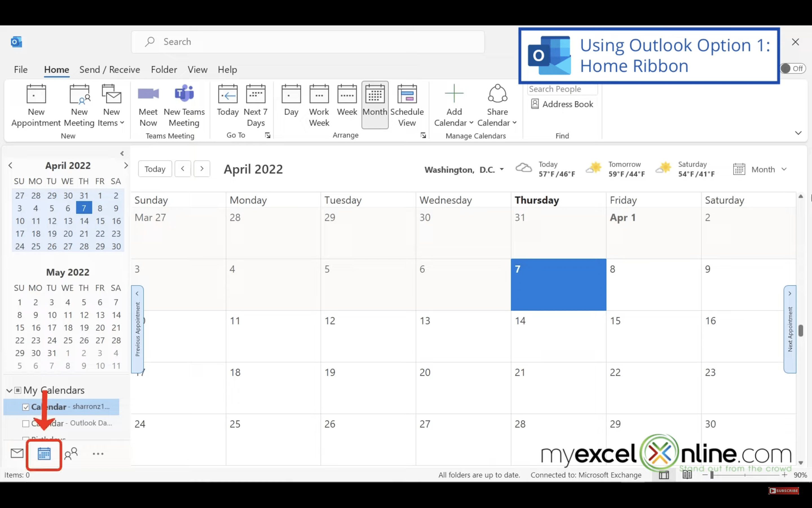Click the calendar vertical scrollbar thumb
812x508 pixels.
click(x=801, y=330)
